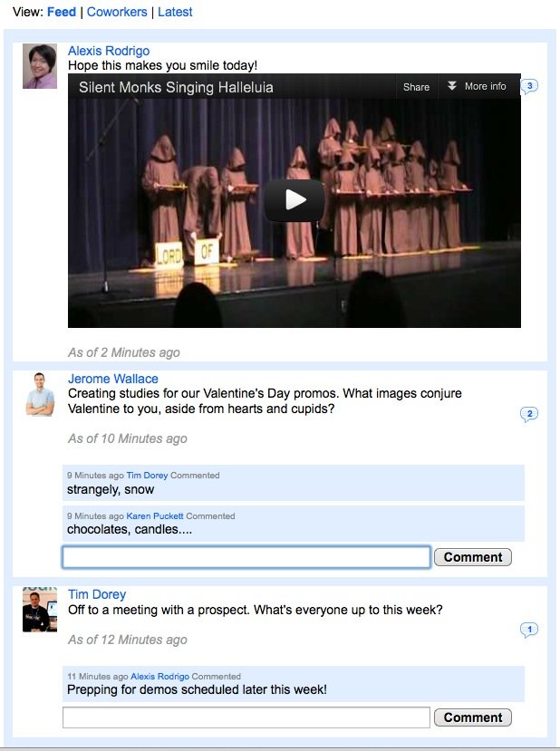Focus the comment field under Jerome's post
The image size is (560, 751).
(246, 557)
